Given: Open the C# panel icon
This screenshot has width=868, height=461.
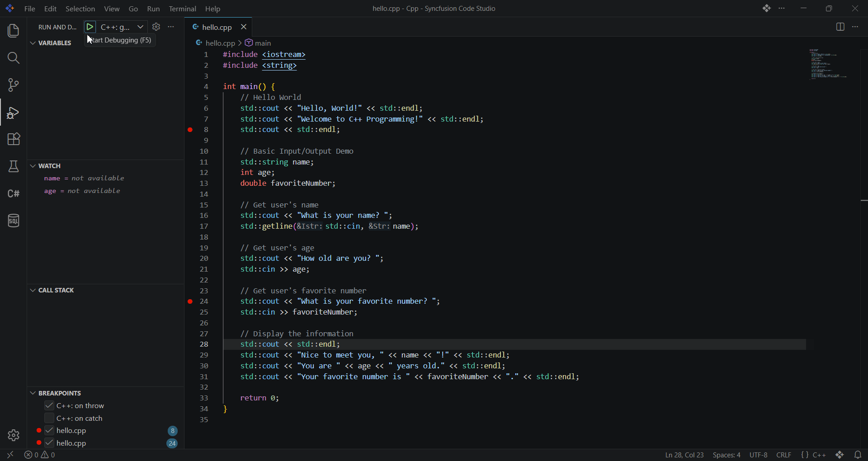Looking at the screenshot, I should tap(14, 193).
